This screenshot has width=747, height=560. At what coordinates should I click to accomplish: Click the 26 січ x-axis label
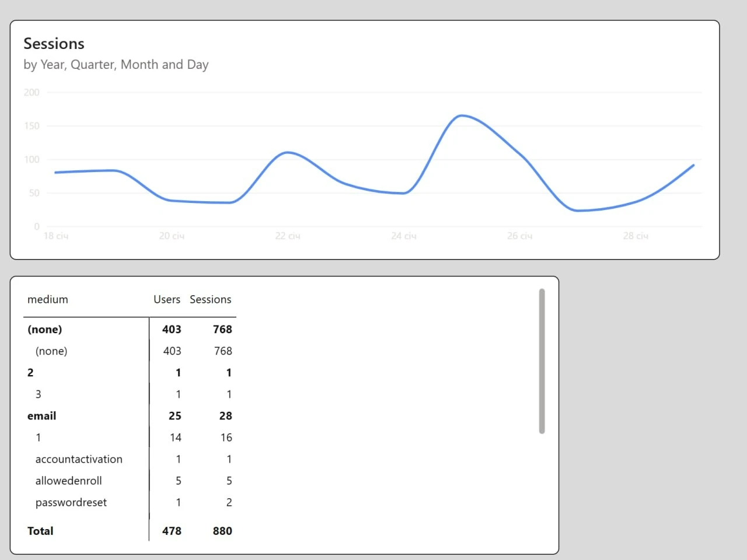coord(519,236)
